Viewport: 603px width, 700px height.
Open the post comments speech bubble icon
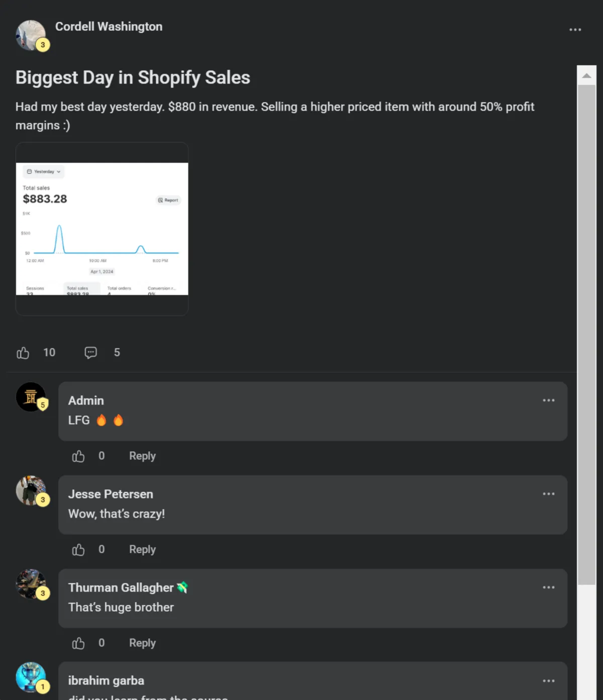click(90, 353)
